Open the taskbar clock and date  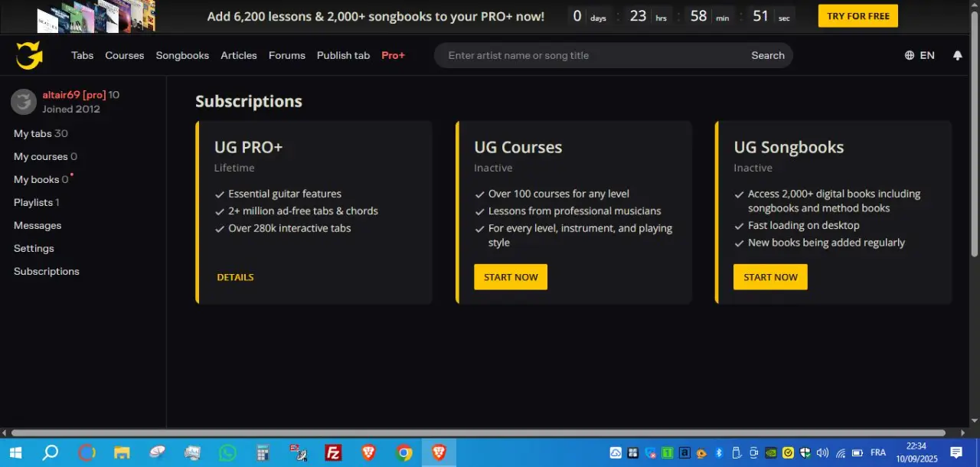click(x=916, y=452)
